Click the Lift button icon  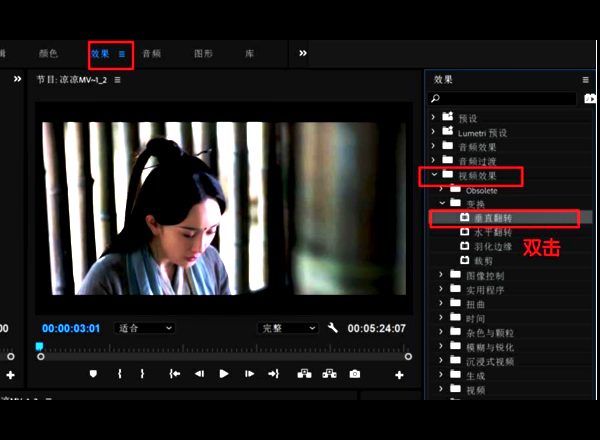pyautogui.click(x=305, y=374)
